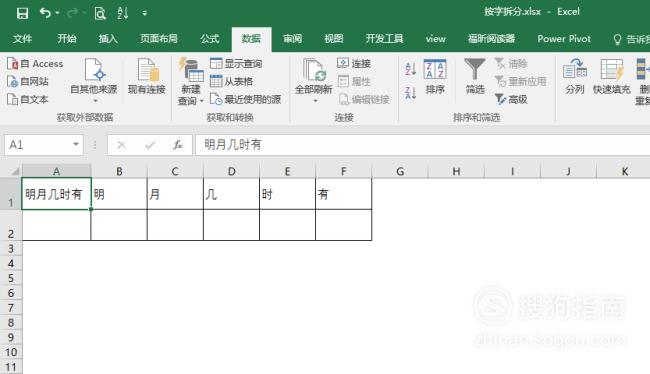Select row 5 header

11,278
